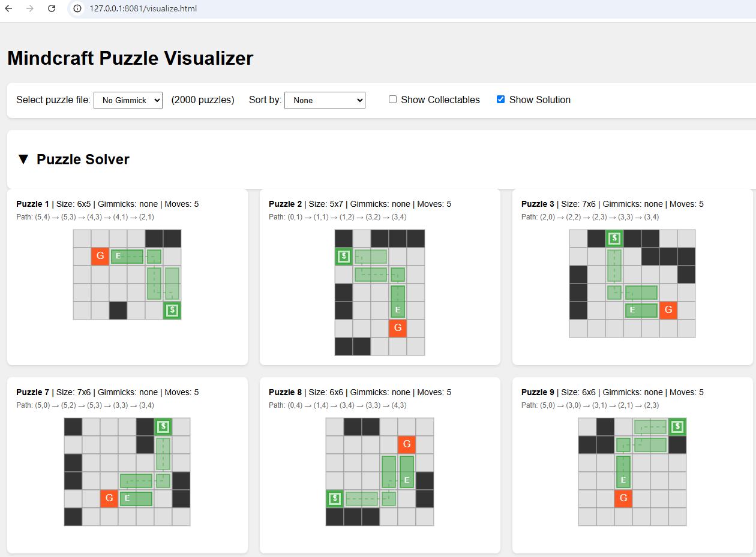756x557 pixels.
Task: Open the No Gimmick puzzle file dropdown
Action: (128, 100)
